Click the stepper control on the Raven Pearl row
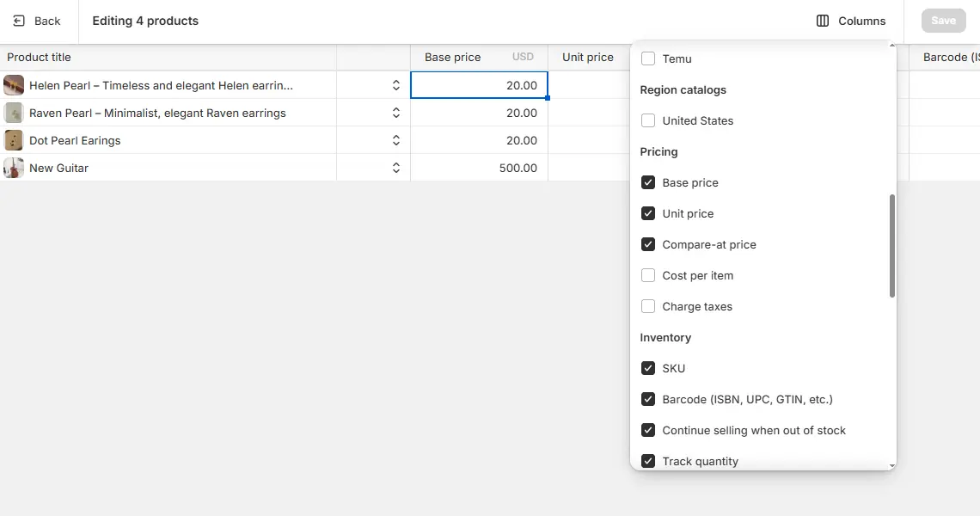The height and width of the screenshot is (516, 980). pos(395,113)
